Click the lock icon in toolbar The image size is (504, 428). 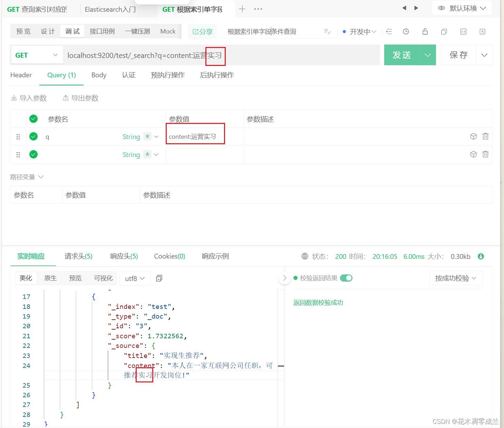(x=425, y=32)
